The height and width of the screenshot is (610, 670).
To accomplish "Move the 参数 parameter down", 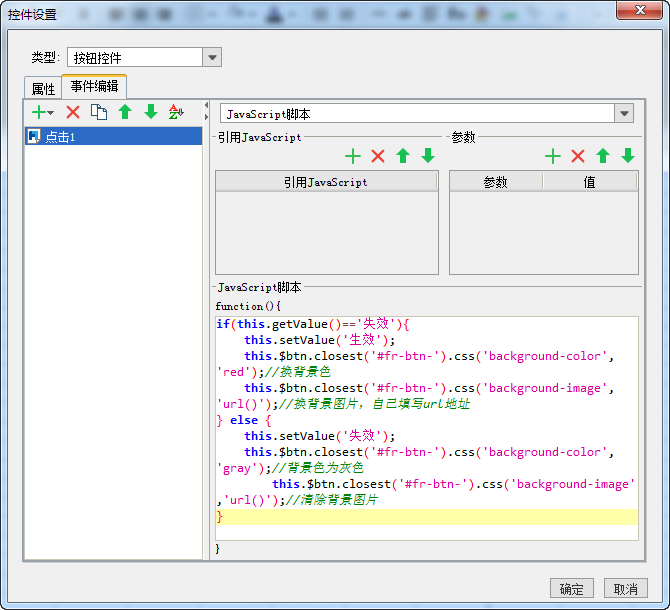I will click(628, 156).
